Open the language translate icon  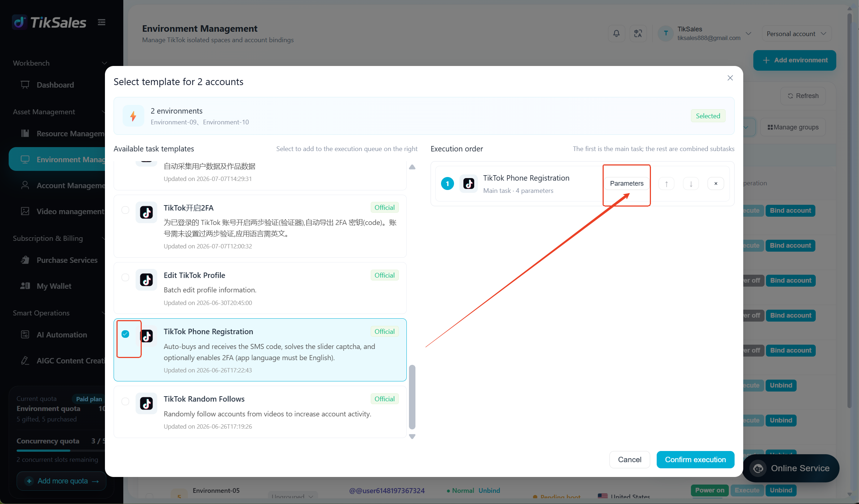[x=638, y=34]
